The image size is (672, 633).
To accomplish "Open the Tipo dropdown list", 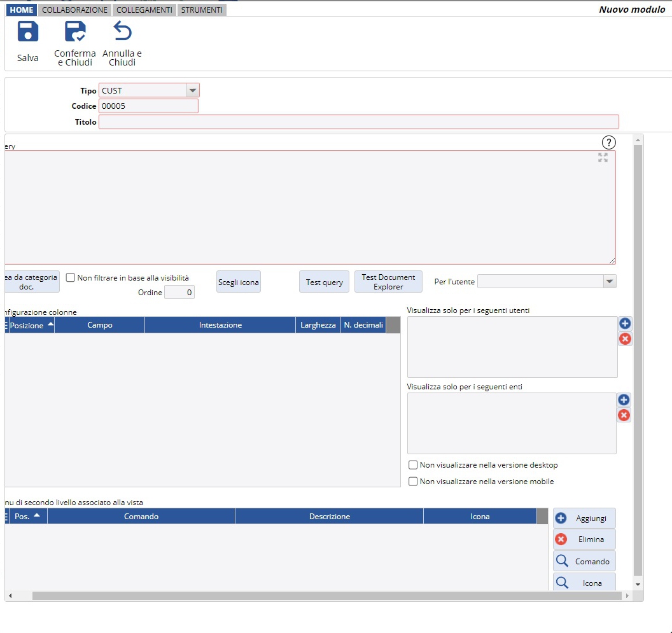I will tap(193, 91).
